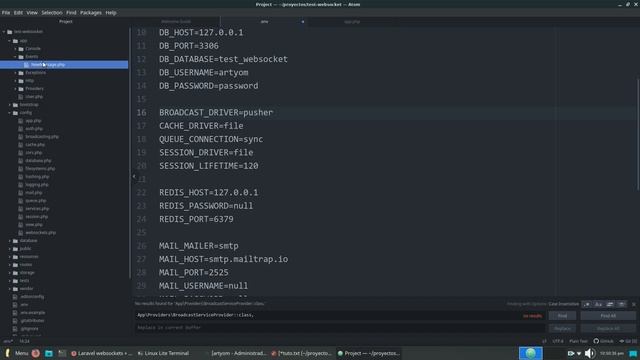Expand the Providers folder

pos(16,89)
